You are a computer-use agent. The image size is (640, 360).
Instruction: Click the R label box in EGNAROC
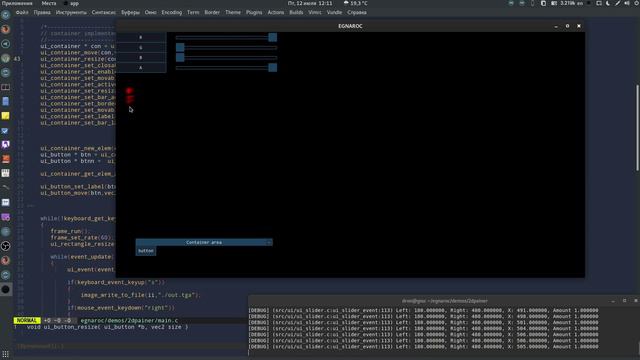pyautogui.click(x=141, y=37)
